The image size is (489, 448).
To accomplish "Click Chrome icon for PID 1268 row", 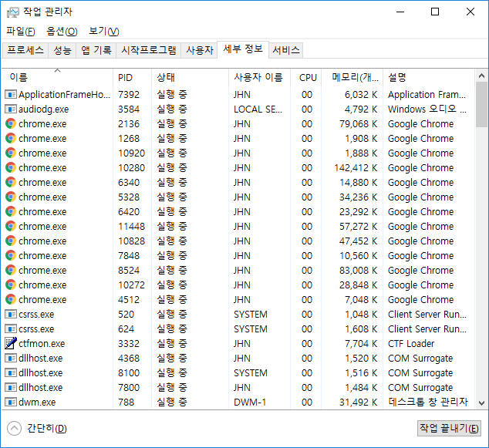I will click(11, 138).
